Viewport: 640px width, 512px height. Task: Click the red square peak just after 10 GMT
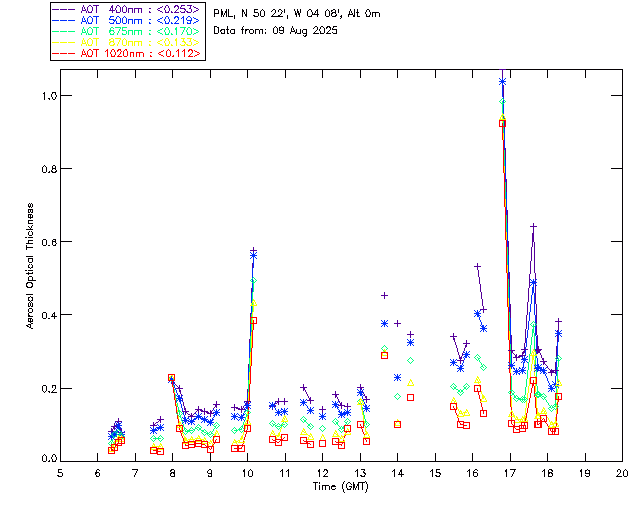pos(253,320)
